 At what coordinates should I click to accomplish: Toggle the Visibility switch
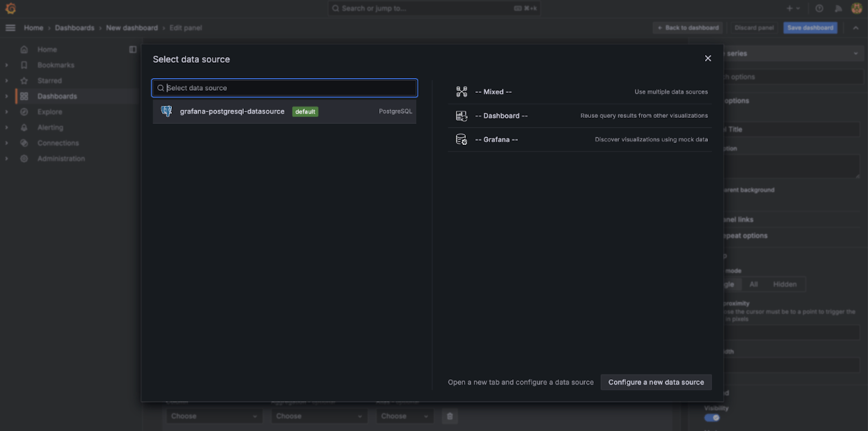[x=711, y=418]
